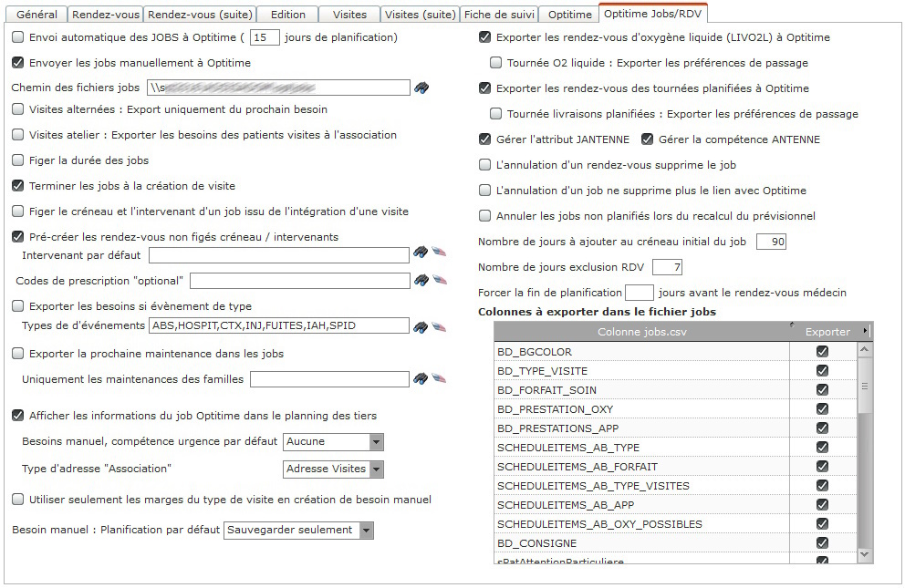The height and width of the screenshot is (588, 905).
Task: Select the Visites tab
Action: click(349, 15)
